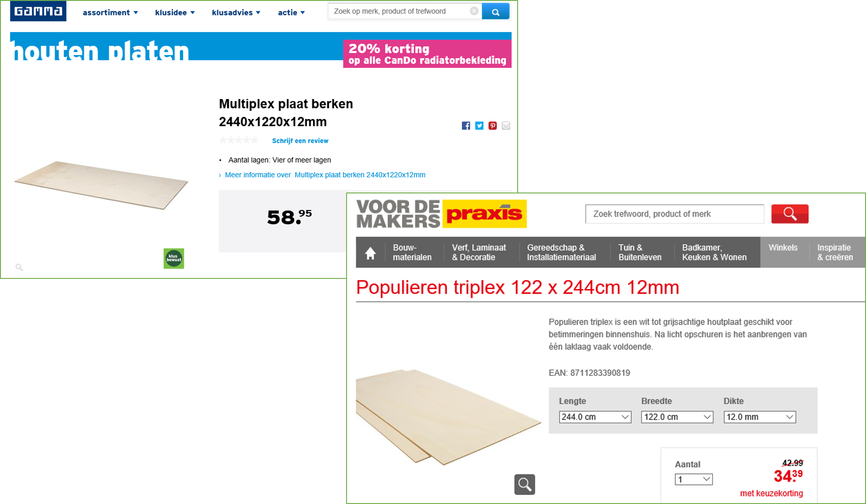Share product on Pinterest
The image size is (866, 504).
[493, 126]
